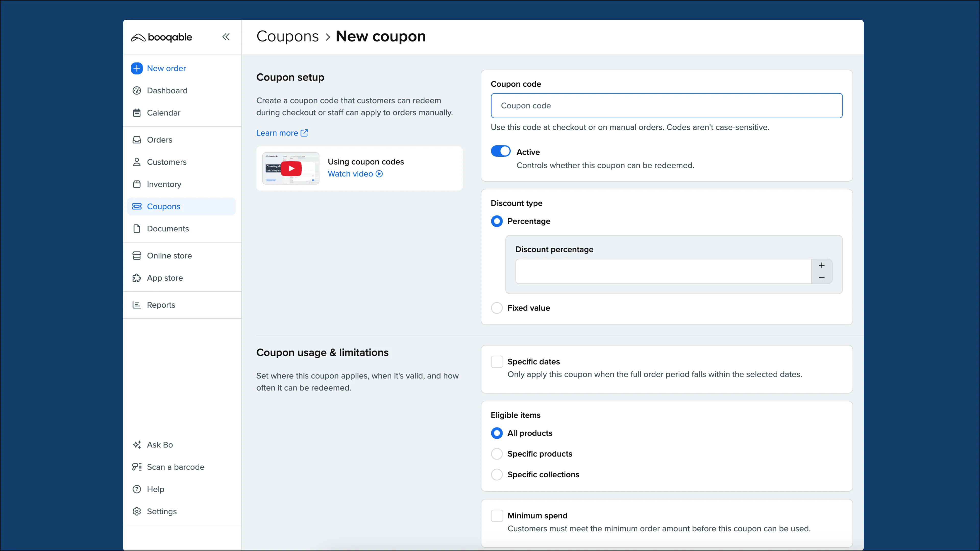The width and height of the screenshot is (980, 551).
Task: Focus the Coupon code input field
Action: click(x=667, y=106)
